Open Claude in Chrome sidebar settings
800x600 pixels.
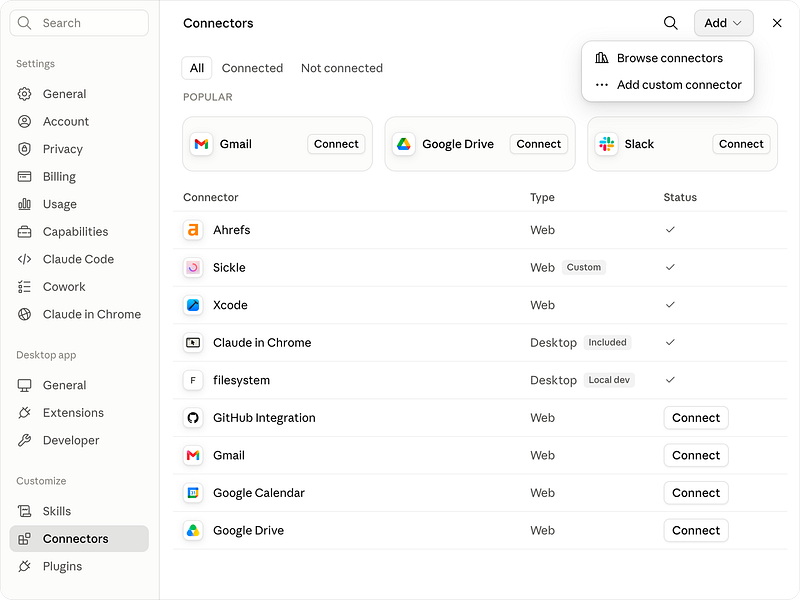(x=79, y=314)
